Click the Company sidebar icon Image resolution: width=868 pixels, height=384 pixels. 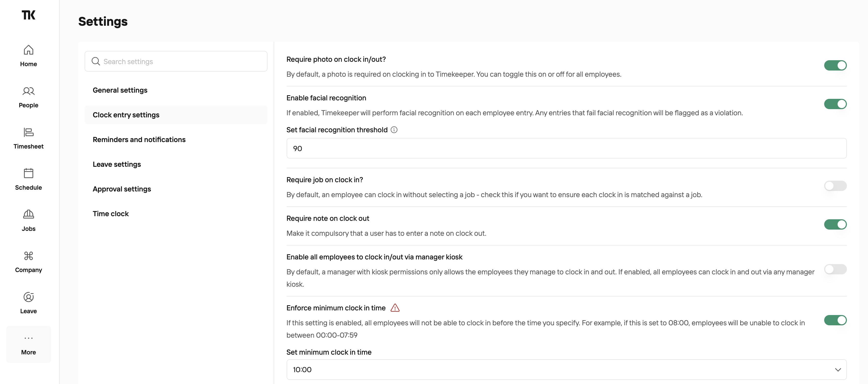click(28, 256)
